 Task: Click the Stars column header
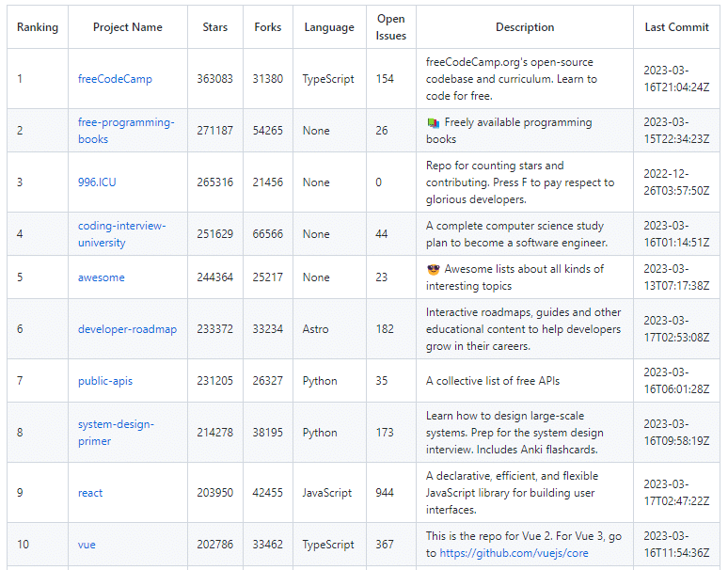point(215,27)
